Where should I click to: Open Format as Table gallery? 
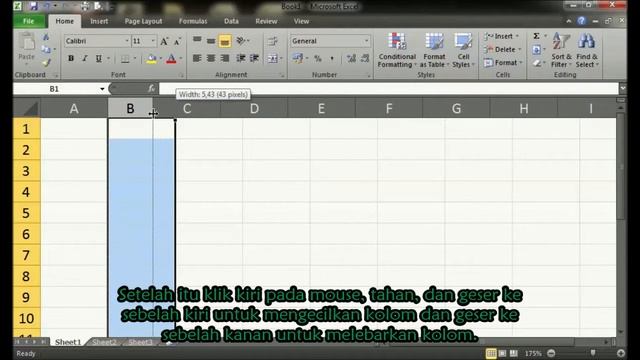(434, 50)
